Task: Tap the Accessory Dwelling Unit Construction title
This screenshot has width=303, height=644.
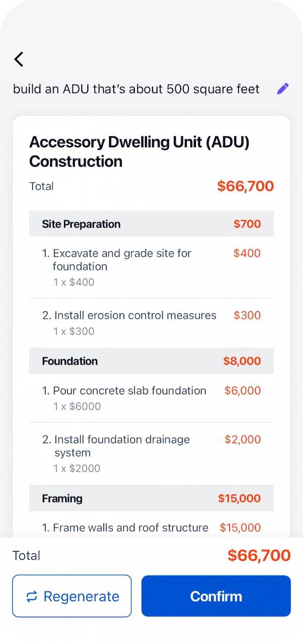Action: tap(139, 151)
